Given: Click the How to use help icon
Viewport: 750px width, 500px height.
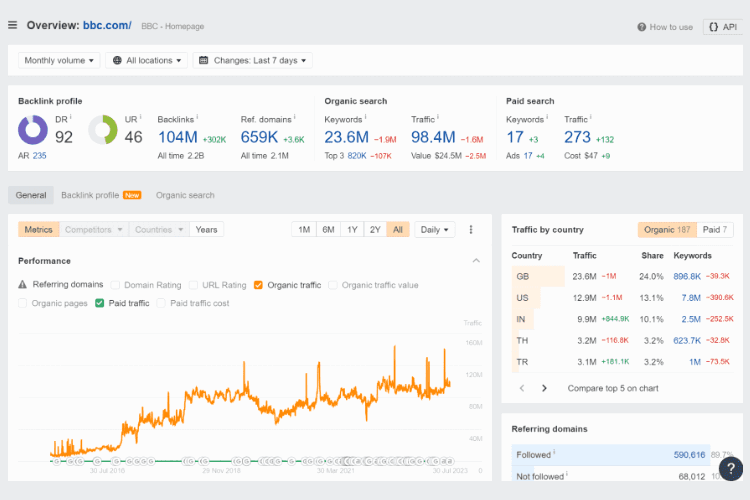Looking at the screenshot, I should tap(641, 27).
